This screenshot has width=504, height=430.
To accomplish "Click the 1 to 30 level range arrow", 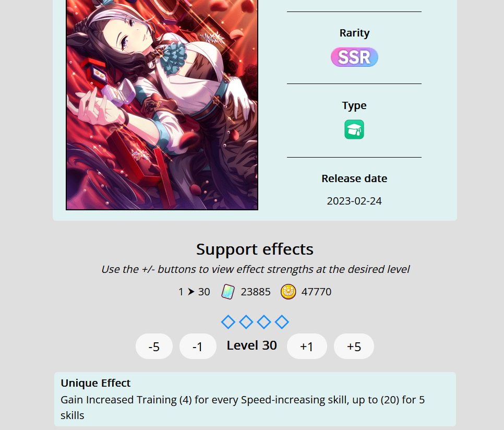I will [x=191, y=292].
